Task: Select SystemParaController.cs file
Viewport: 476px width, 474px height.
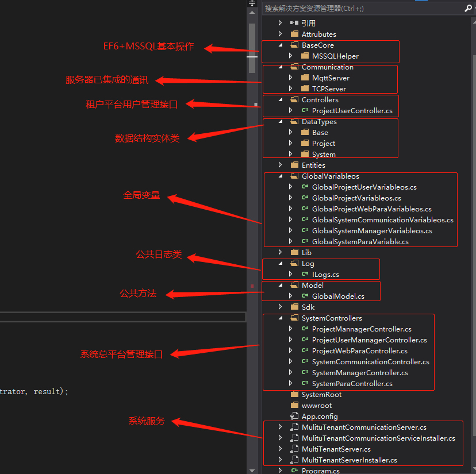Action: point(352,384)
